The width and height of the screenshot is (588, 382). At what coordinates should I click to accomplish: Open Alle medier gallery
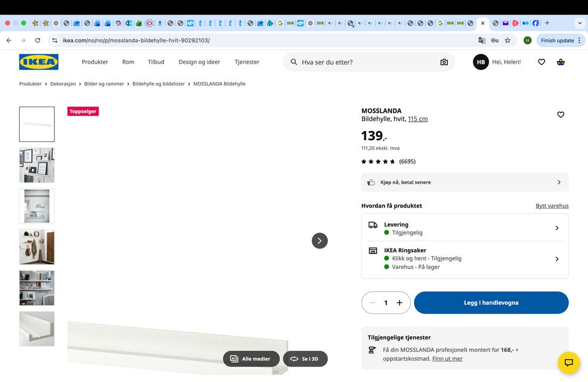[x=251, y=359]
